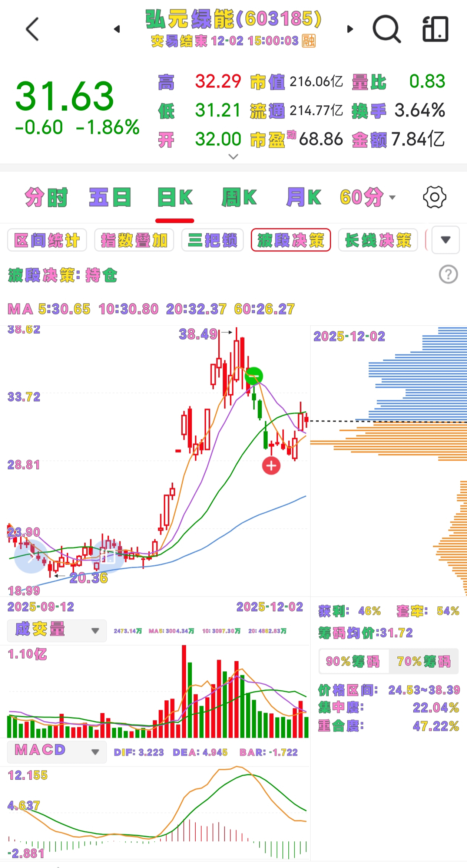Viewport: 467px width, 868px height.
Task: Tap the stock title 弘元绿能(603185)
Action: (233, 19)
